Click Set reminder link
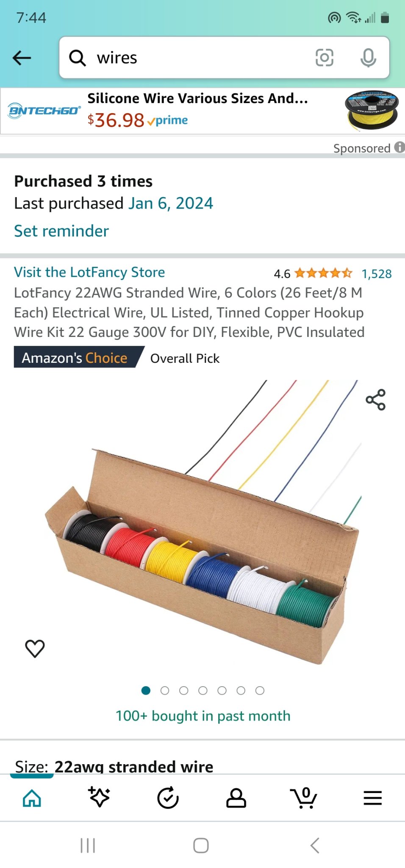This screenshot has height=868, width=405. 61,231
